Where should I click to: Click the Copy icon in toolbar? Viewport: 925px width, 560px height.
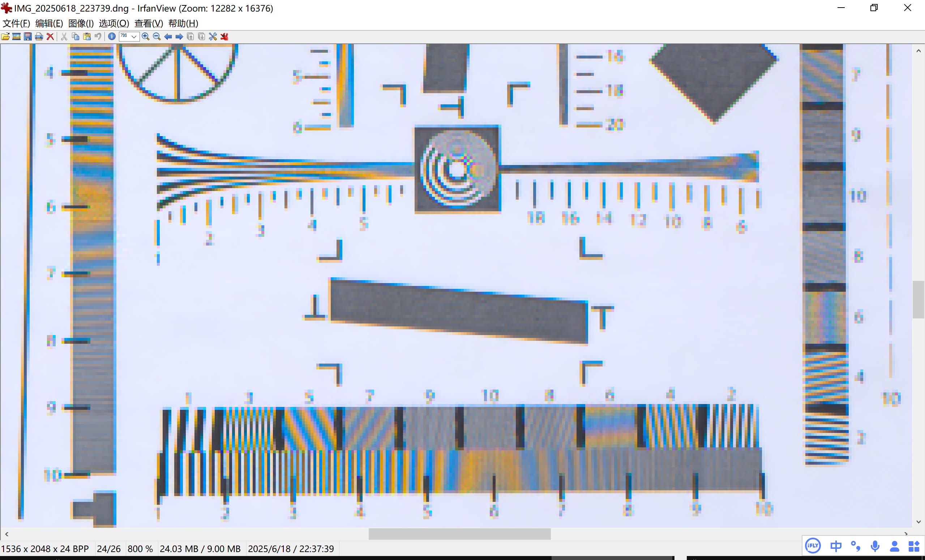pos(76,36)
